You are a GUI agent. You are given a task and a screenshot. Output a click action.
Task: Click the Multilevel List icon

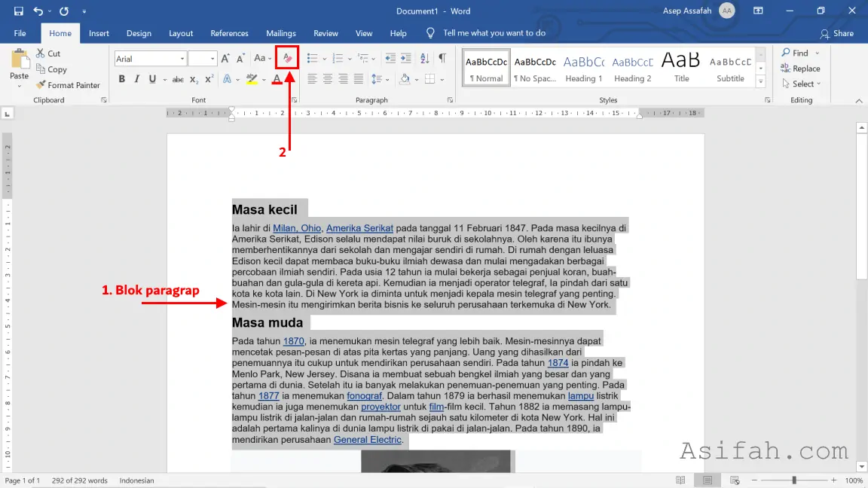(363, 58)
